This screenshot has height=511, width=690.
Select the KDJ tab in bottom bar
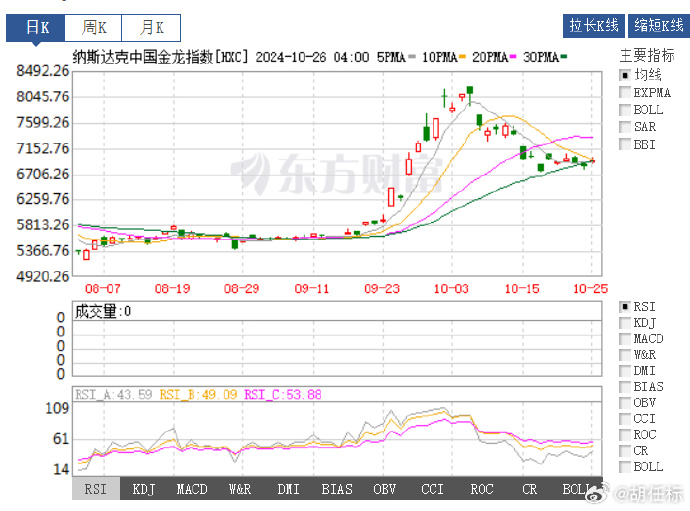coord(144,489)
